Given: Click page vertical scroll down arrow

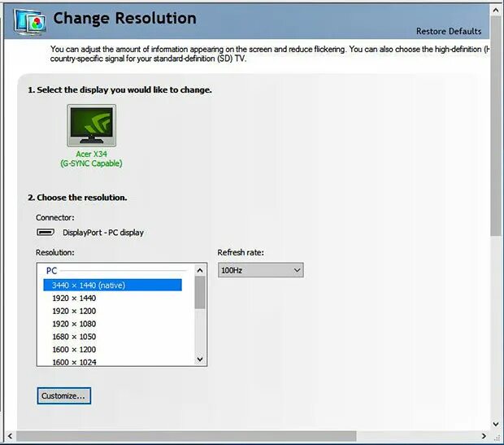Looking at the screenshot, I should click(x=496, y=424).
